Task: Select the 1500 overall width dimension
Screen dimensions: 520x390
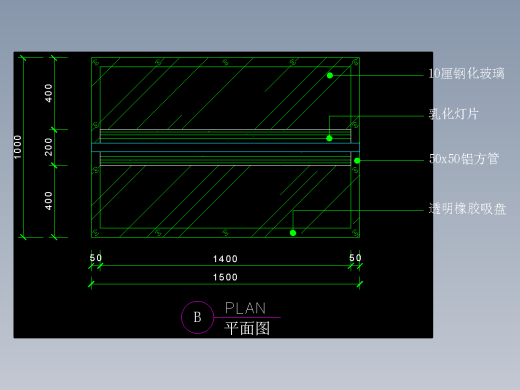Action: pos(225,277)
